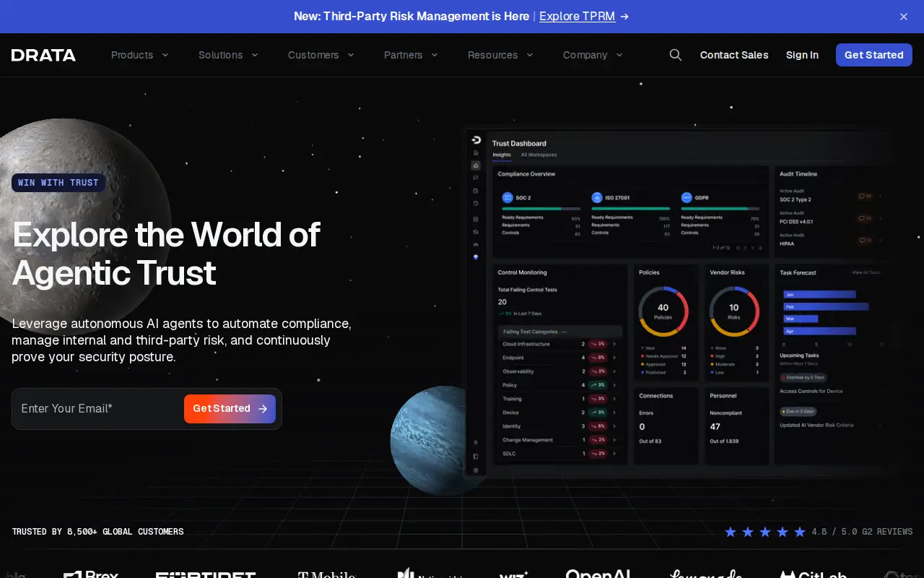Click the Audit Timeline heading in the dashboard

(798, 174)
